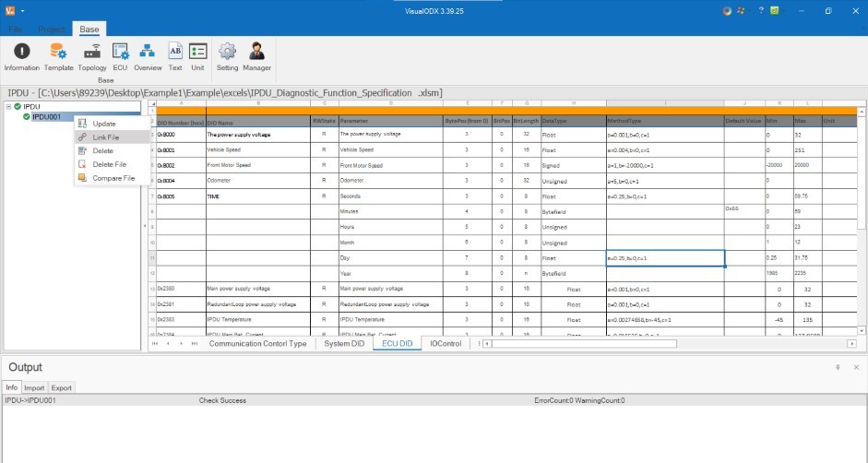Select the Import output tab

click(34, 387)
